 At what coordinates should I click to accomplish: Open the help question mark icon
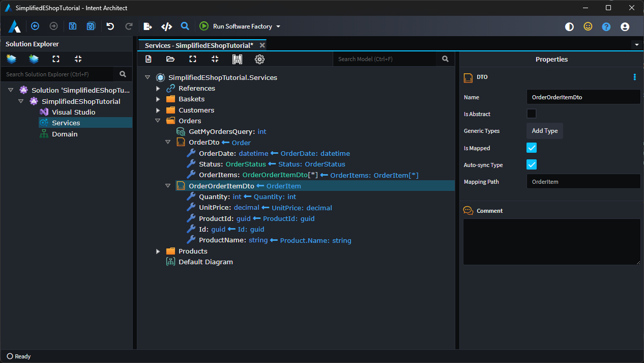(606, 26)
